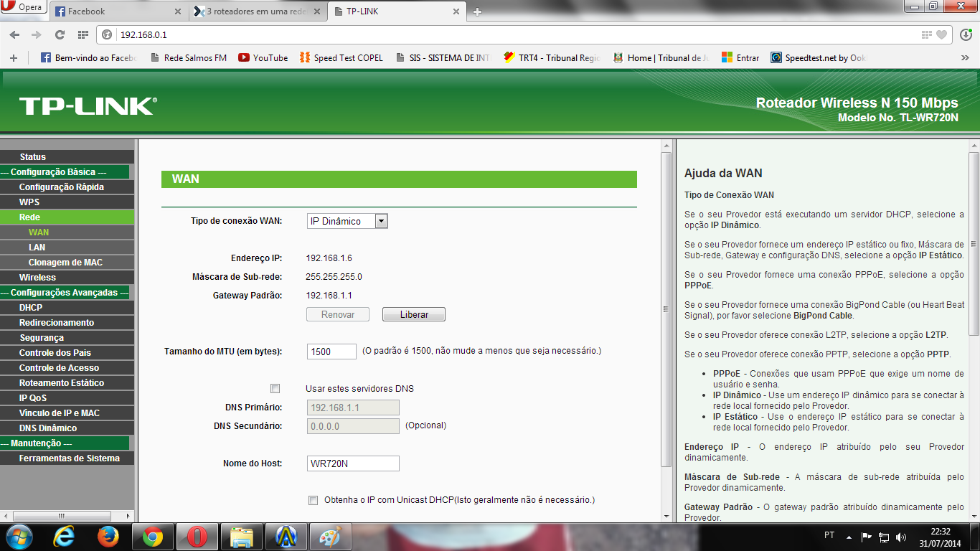
Task: Enable 'Usar estes servidores DNS' checkbox
Action: 275,389
